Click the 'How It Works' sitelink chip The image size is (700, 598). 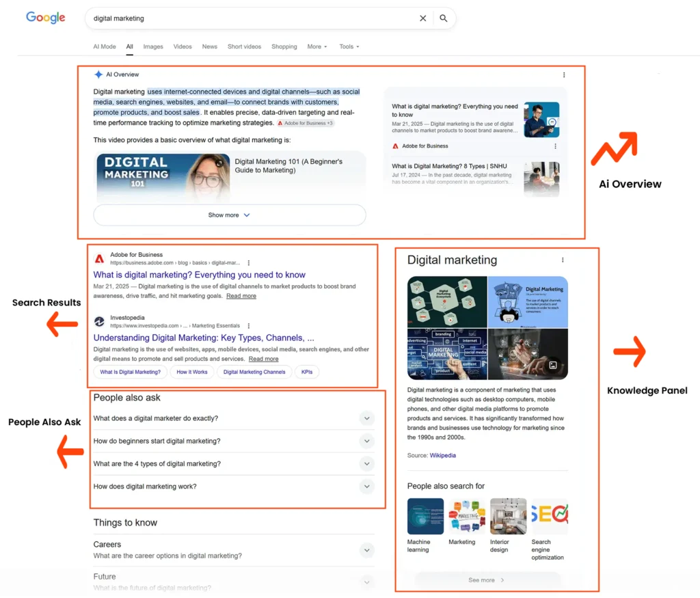pos(192,372)
